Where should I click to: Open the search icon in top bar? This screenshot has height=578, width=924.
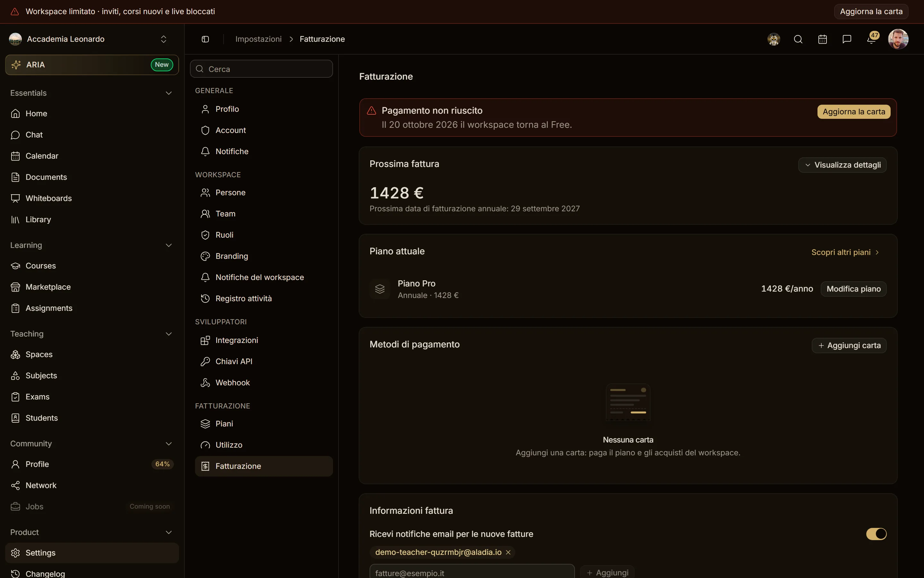pyautogui.click(x=798, y=39)
